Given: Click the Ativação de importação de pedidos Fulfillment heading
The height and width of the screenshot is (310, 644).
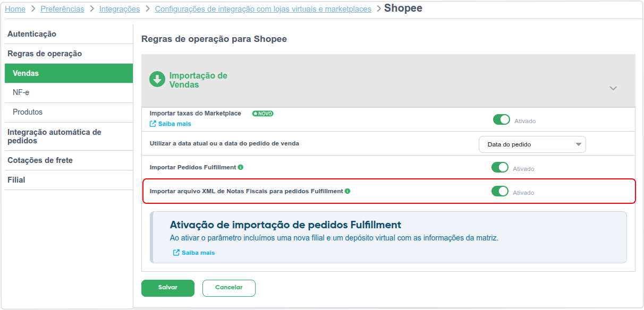Looking at the screenshot, I should (x=285, y=225).
